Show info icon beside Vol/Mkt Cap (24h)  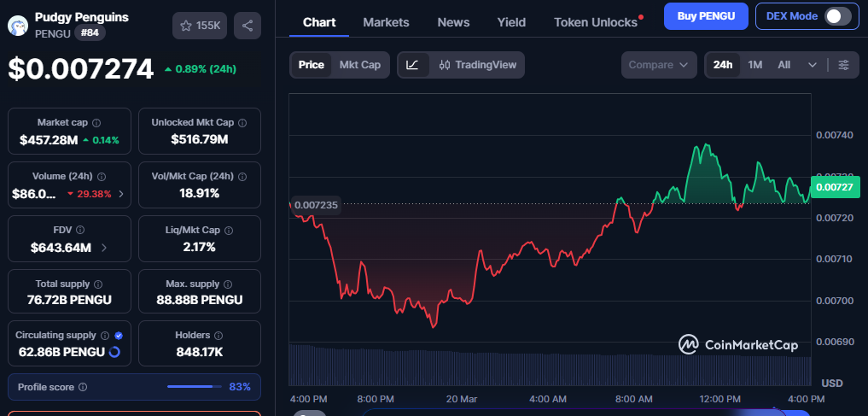click(x=242, y=176)
